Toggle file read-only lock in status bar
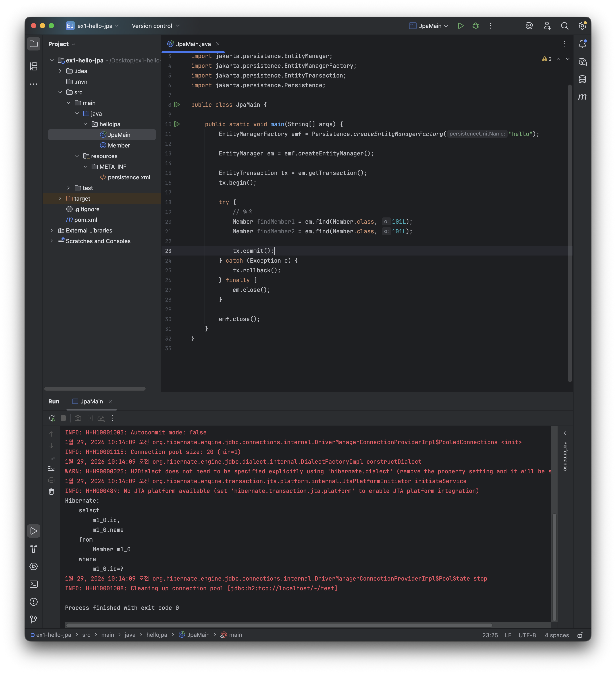 point(580,635)
